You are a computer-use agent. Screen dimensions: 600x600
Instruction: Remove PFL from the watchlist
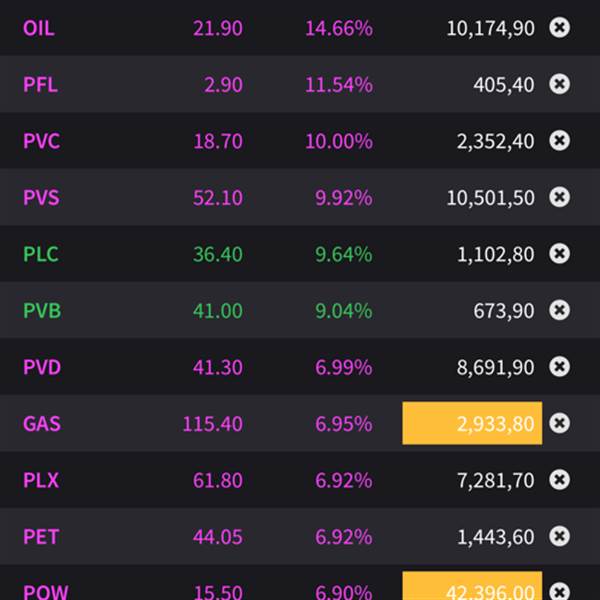[x=560, y=85]
